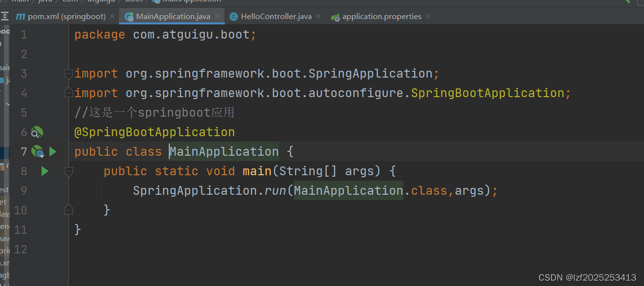Open boot in the breadcrumb path
Screen dimensions: 644x286
click(x=134, y=1)
